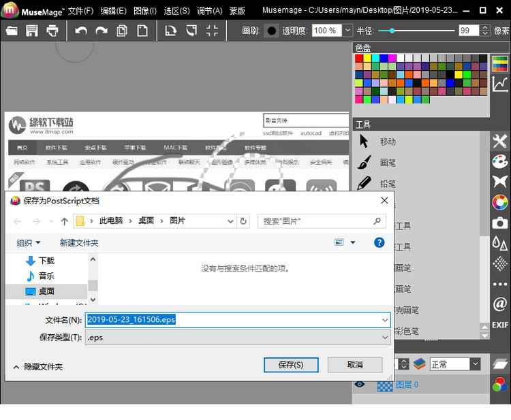Click the color wheel sidebar icon
Viewport: 511px width, 420px height.
point(500,202)
